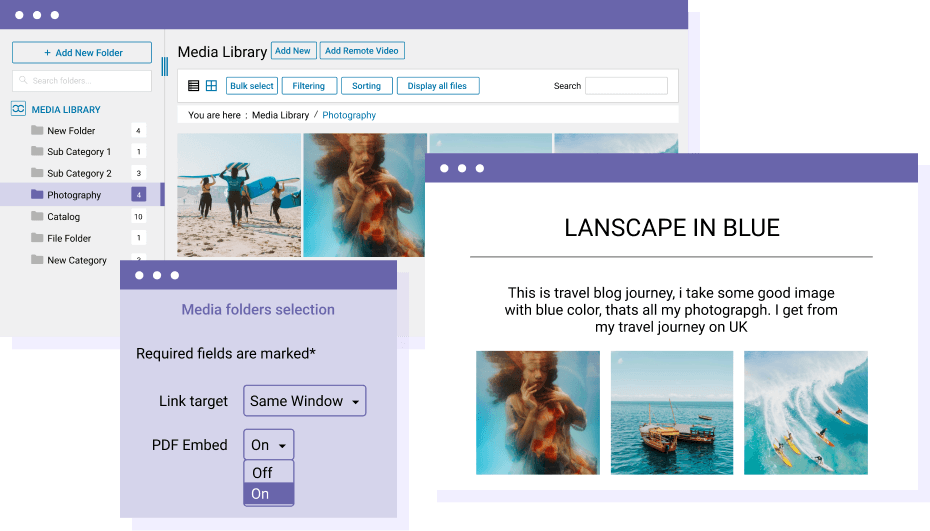Click the Sub Category 2 folder icon
This screenshot has width=930, height=531.
[37, 173]
